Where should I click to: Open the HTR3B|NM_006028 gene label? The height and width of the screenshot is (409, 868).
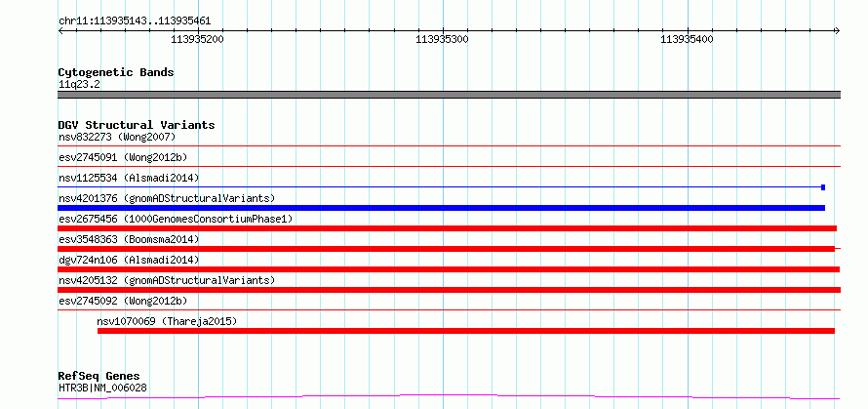(103, 388)
